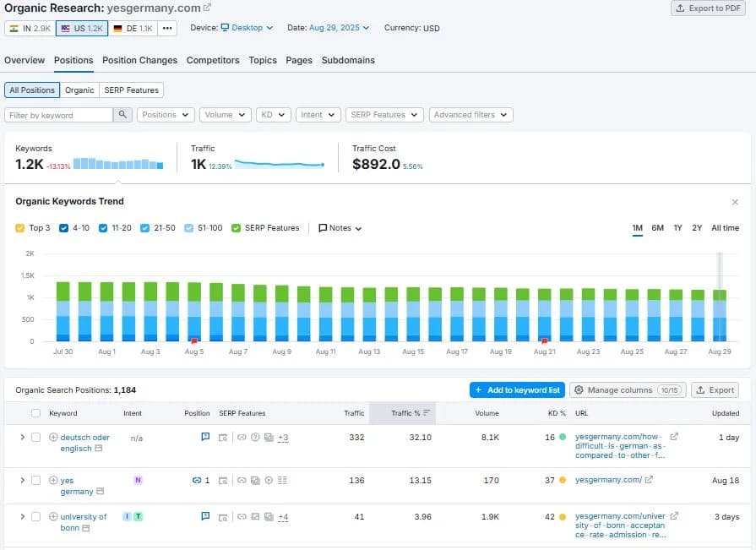Click Add to keyword list button
Viewport: 756px width, 550px height.
517,390
